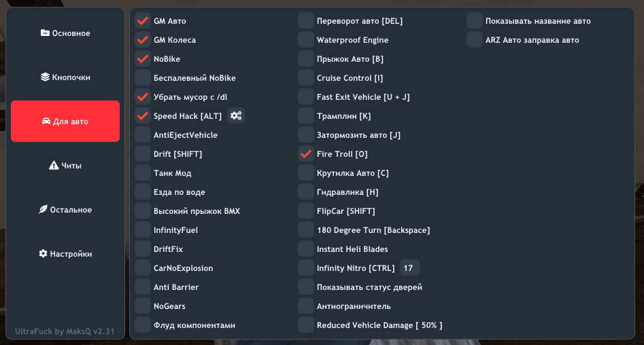Enable InfinityFuel option
The width and height of the screenshot is (644, 345).
(143, 230)
